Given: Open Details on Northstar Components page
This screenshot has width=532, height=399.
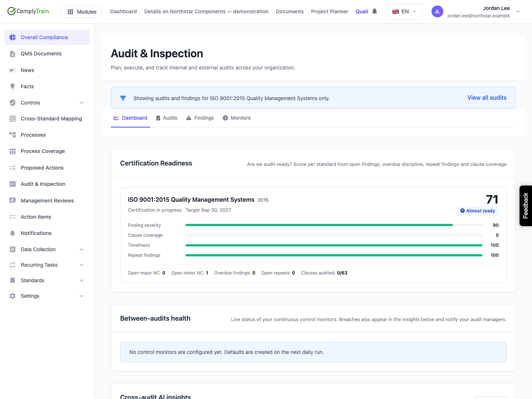Looking at the screenshot, I should point(206,11).
